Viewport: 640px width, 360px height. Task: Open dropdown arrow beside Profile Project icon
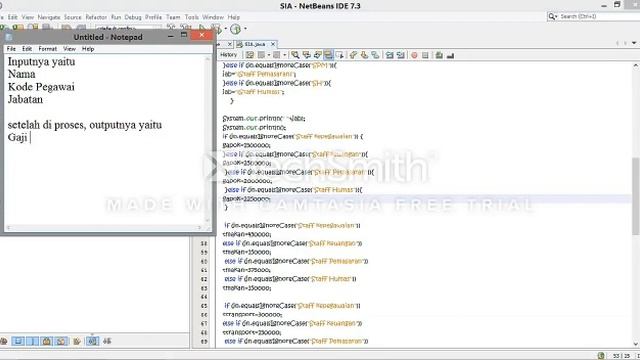coord(245,29)
